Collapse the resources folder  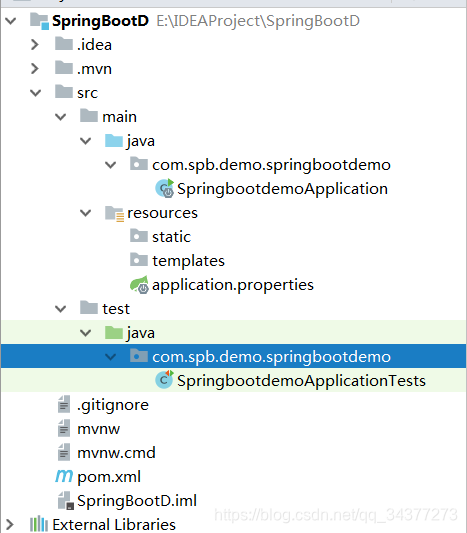click(85, 213)
